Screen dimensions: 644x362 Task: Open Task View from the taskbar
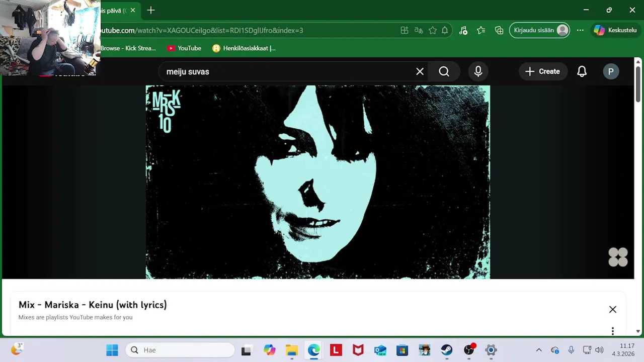pos(246,350)
